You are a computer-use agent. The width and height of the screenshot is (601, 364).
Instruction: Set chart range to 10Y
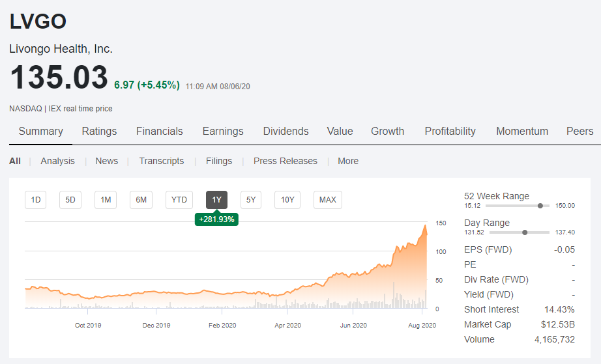pyautogui.click(x=287, y=200)
